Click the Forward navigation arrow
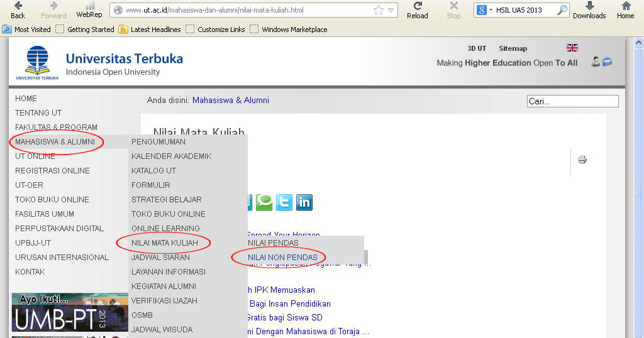 [53, 10]
